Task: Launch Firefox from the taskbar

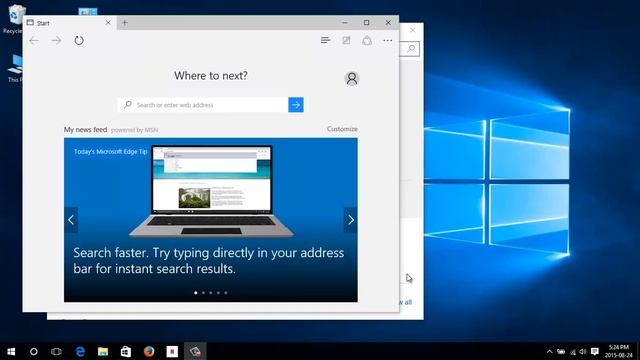Action: point(149,351)
